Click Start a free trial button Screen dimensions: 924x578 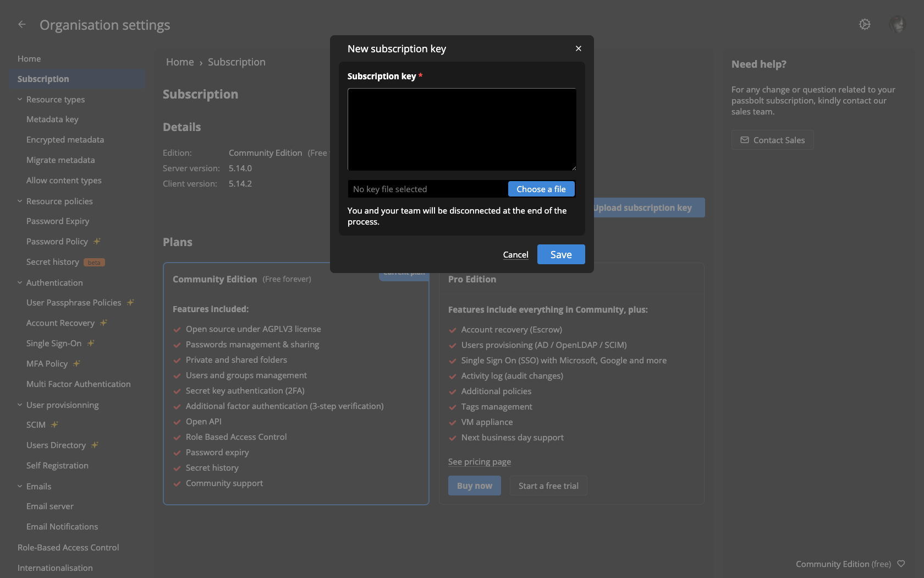pyautogui.click(x=548, y=486)
